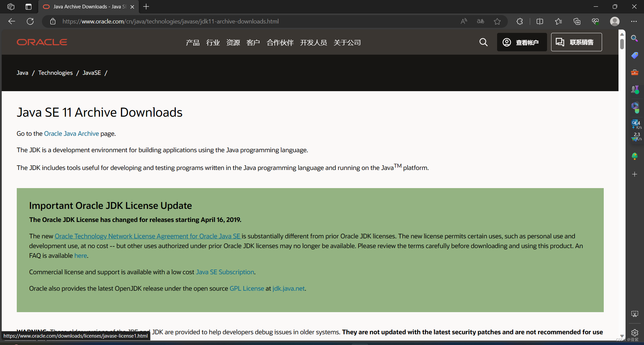The height and width of the screenshot is (345, 644).
Task: Click the scrollbar up arrow
Action: (622, 34)
